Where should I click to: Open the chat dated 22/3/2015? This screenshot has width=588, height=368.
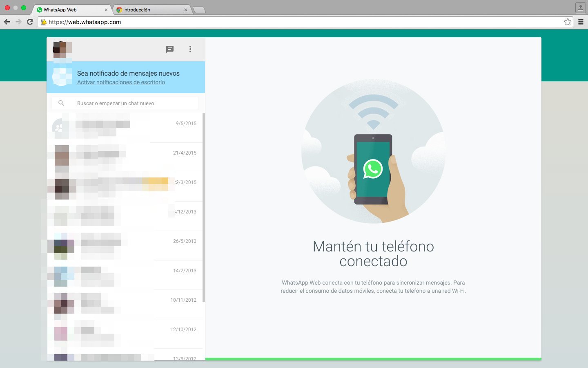pos(125,187)
